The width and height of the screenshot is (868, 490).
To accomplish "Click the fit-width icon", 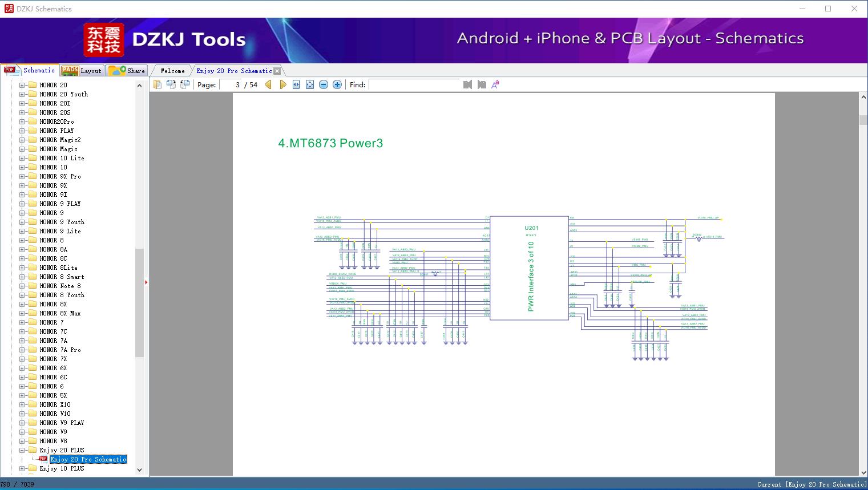I will [296, 84].
